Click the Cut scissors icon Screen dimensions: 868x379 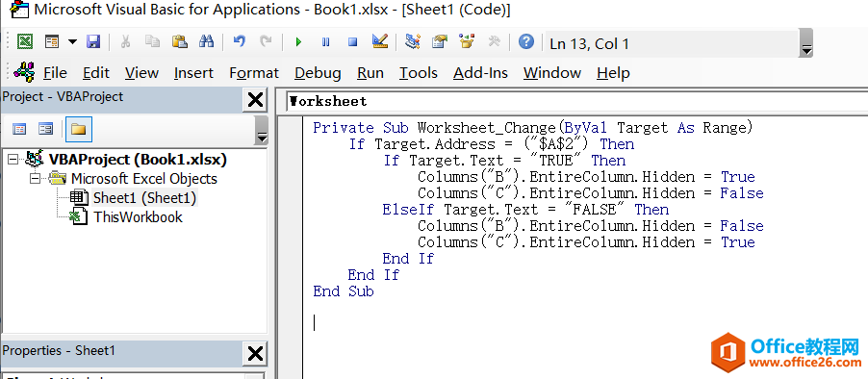point(126,42)
